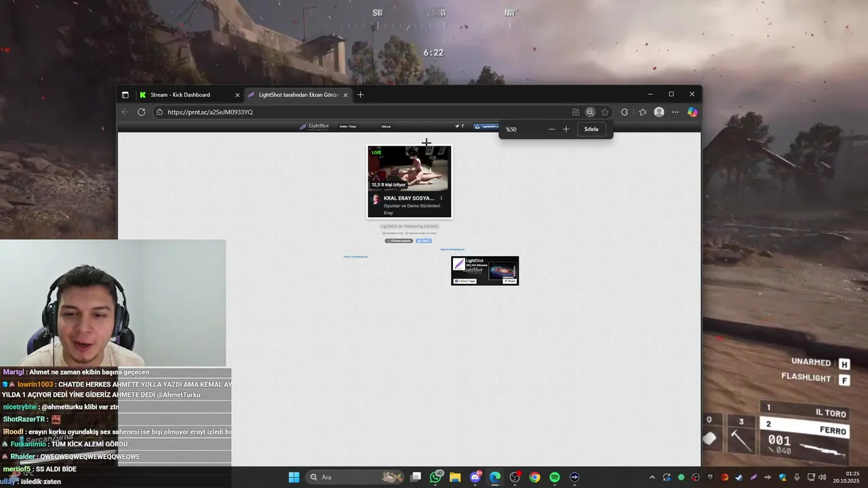
Task: Open Spotify from the taskbar
Action: 555,477
